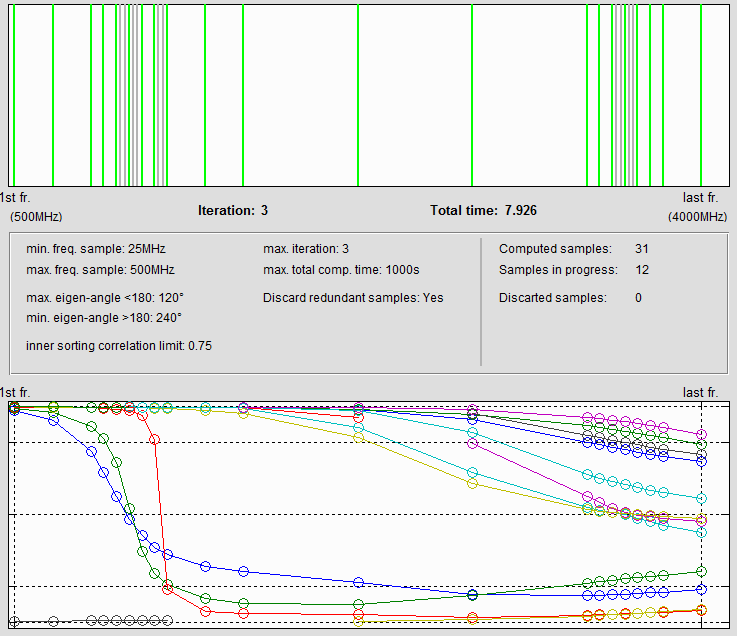Select the isolated green sample line in the chart center

[358, 95]
